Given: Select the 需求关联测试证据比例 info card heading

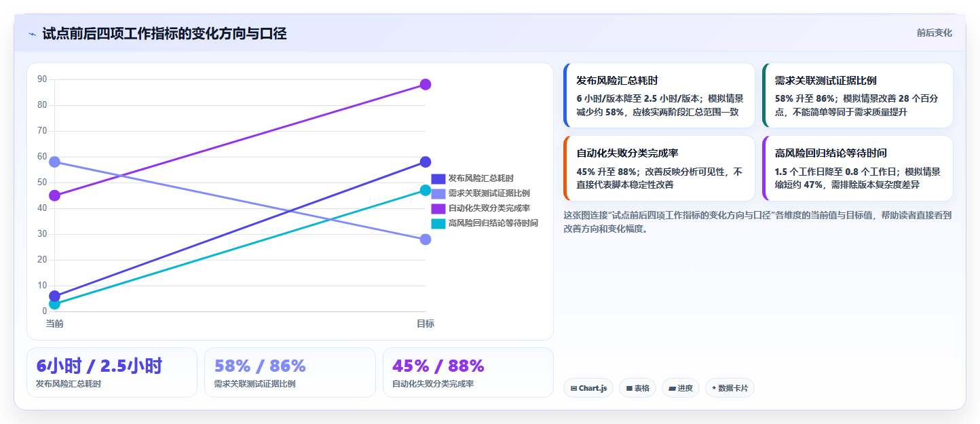Looking at the screenshot, I should (826, 80).
